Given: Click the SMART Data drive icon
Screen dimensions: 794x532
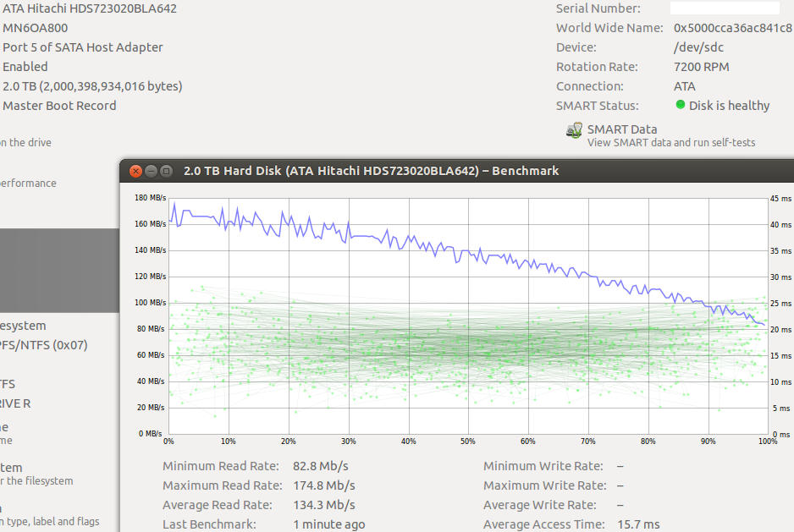Looking at the screenshot, I should click(x=575, y=131).
